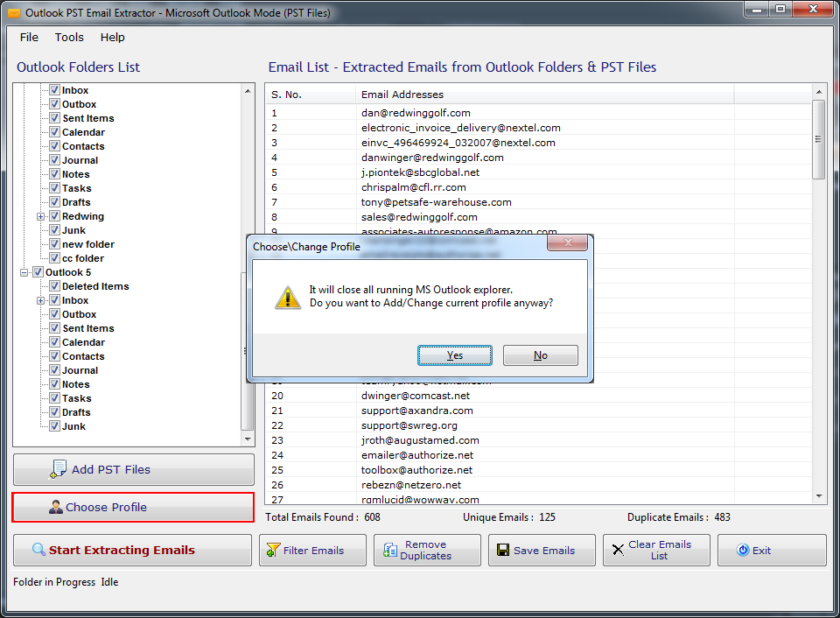Toggle the new folder checkbox
The image size is (840, 618).
point(54,244)
